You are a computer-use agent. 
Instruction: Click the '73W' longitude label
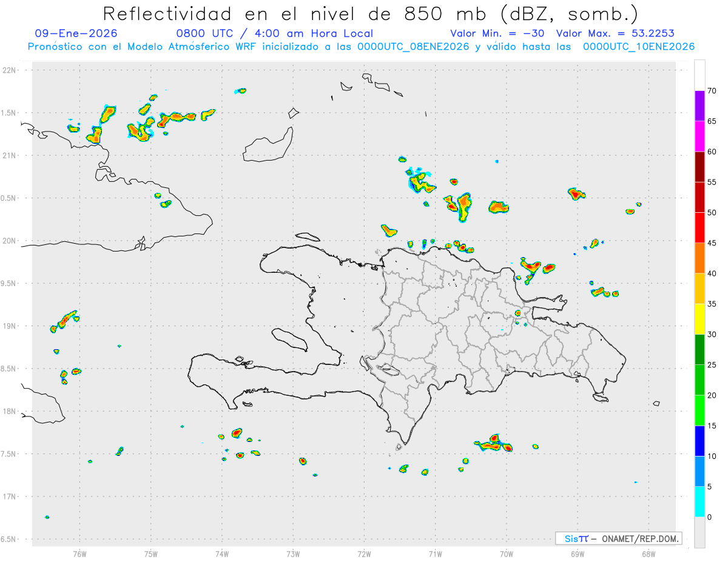293,554
